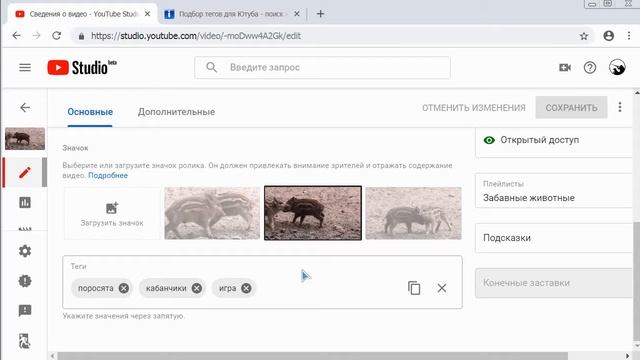640x360 pixels.
Task: Select the Сведения о видео YouTube Studio tab
Action: point(82,14)
